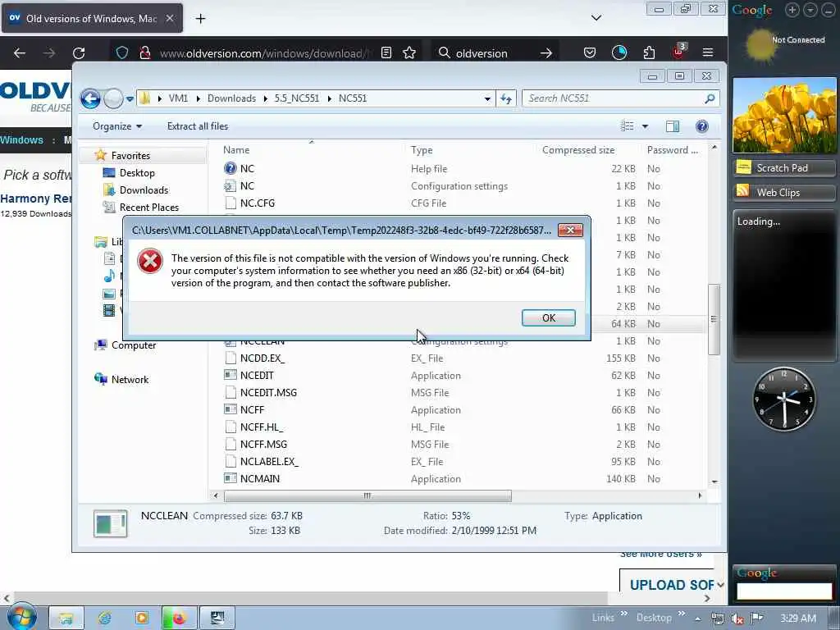Go back in the Explorer window
The width and height of the screenshot is (840, 630).
tap(90, 98)
